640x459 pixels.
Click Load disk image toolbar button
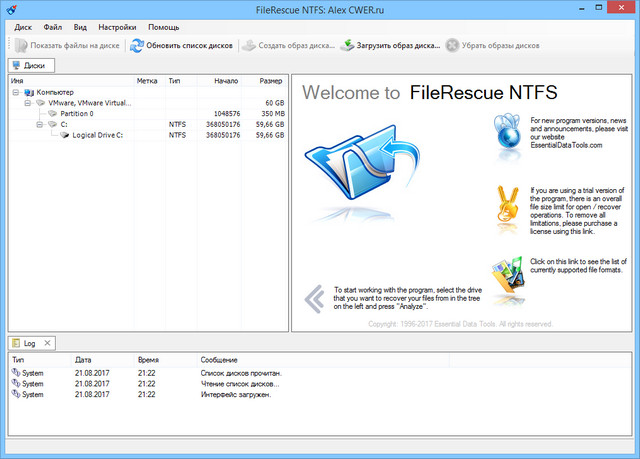click(390, 45)
